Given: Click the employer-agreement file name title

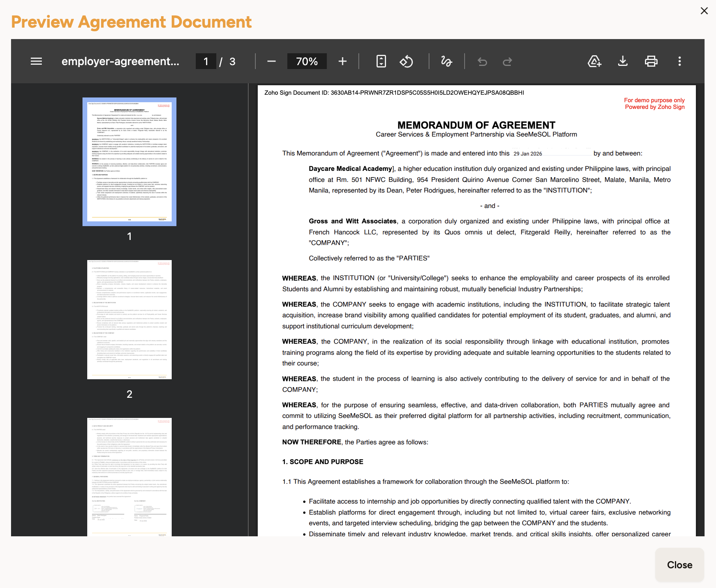Looking at the screenshot, I should point(120,61).
